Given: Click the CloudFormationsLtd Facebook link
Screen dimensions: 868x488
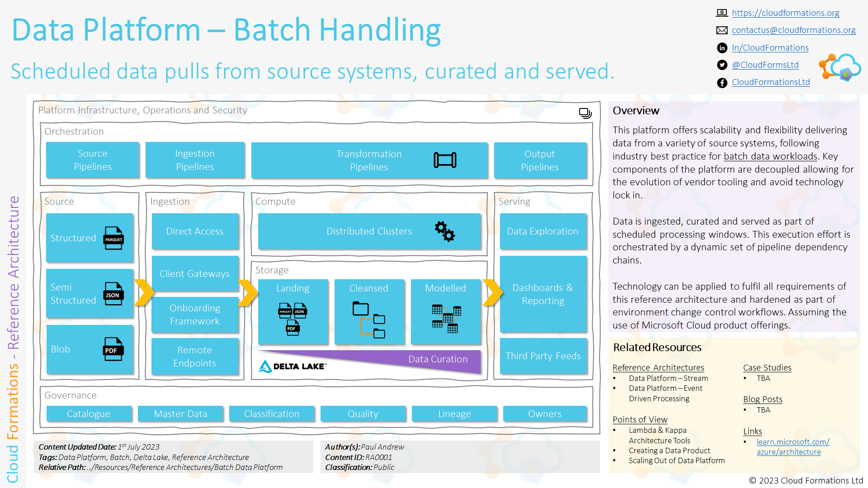Looking at the screenshot, I should click(771, 82).
